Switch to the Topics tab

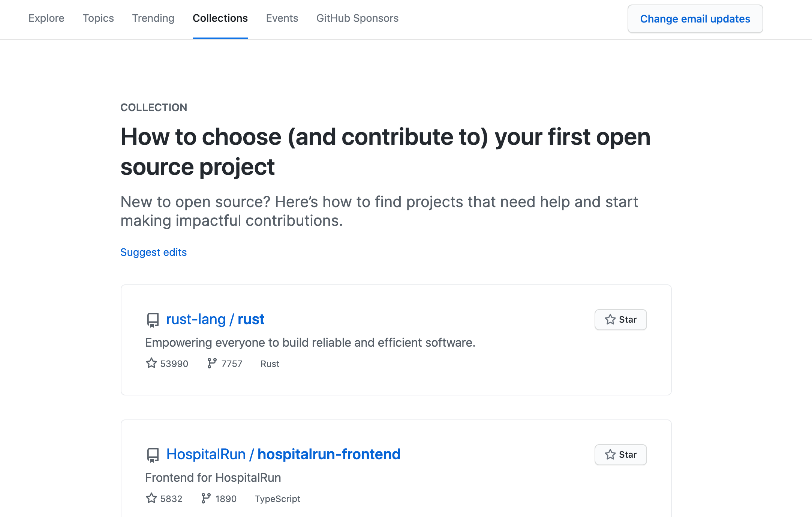pos(98,18)
